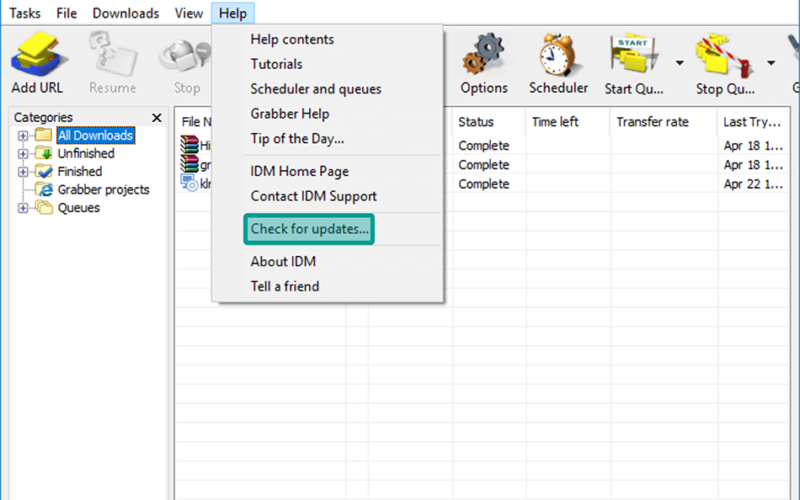This screenshot has width=800, height=500.
Task: Select the Queues category
Action: [x=79, y=208]
